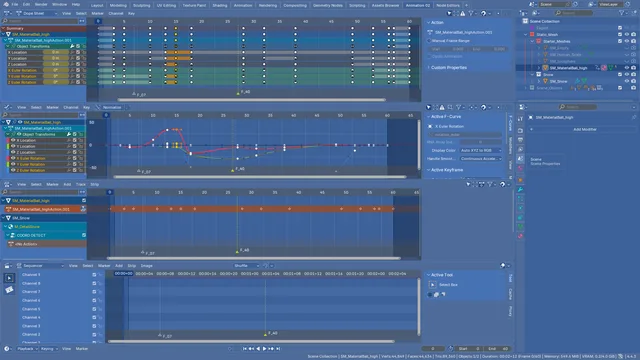The height and width of the screenshot is (360, 640).
Task: Hide SM_MaterialBall_high with eye icon
Action: [x=627, y=68]
